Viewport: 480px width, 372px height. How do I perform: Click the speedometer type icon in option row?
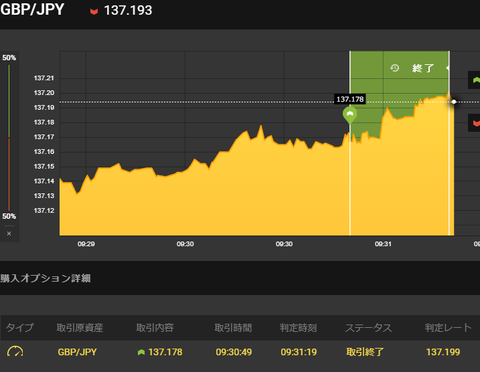coord(15,352)
